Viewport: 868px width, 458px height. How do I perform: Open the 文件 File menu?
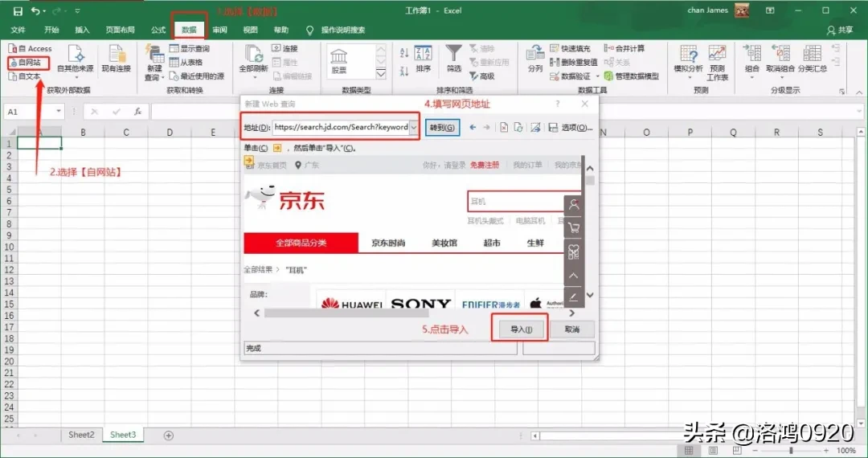[18, 30]
